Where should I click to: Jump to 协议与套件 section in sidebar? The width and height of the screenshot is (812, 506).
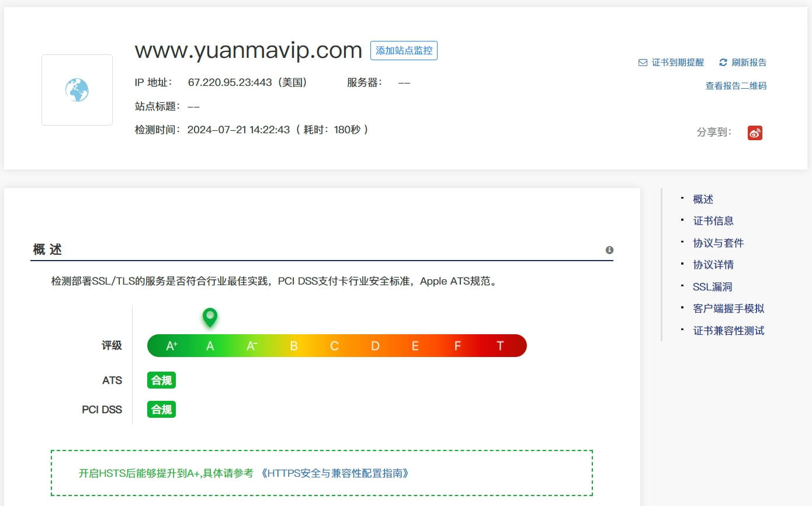pyautogui.click(x=718, y=243)
